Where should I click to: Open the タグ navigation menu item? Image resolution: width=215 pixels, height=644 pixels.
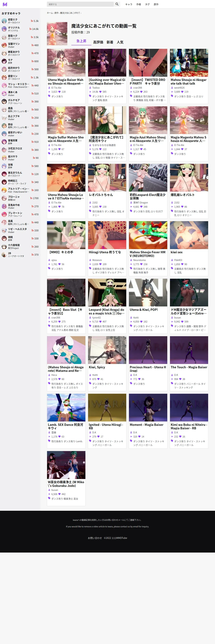pos(147,4)
